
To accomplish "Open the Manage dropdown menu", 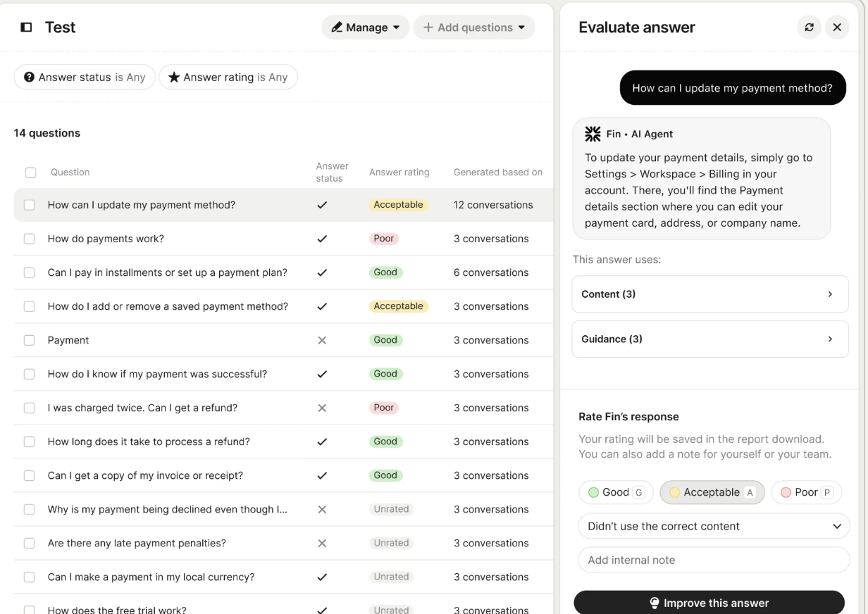I will (x=365, y=27).
